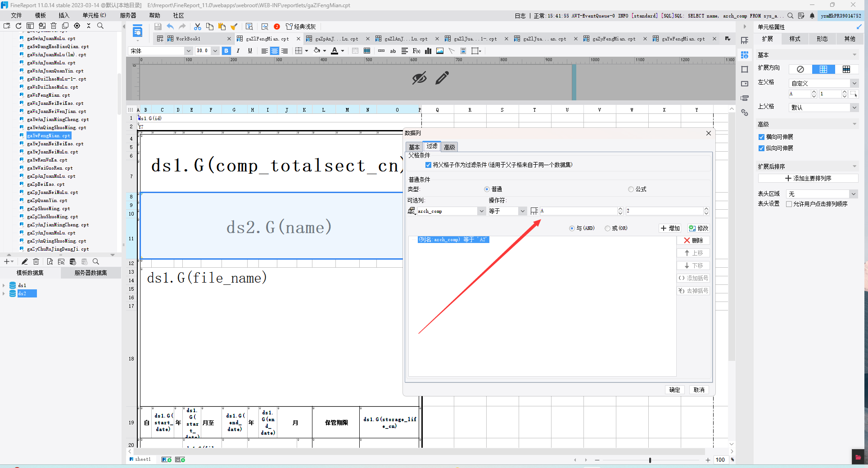Click the insert formula Fx icon
Image resolution: width=868 pixels, height=468 pixels.
pos(416,51)
